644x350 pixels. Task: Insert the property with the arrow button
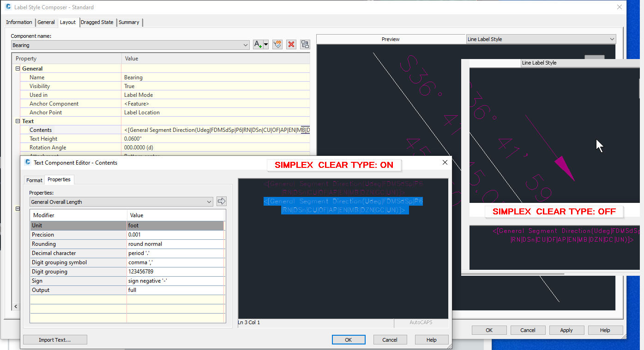click(222, 201)
